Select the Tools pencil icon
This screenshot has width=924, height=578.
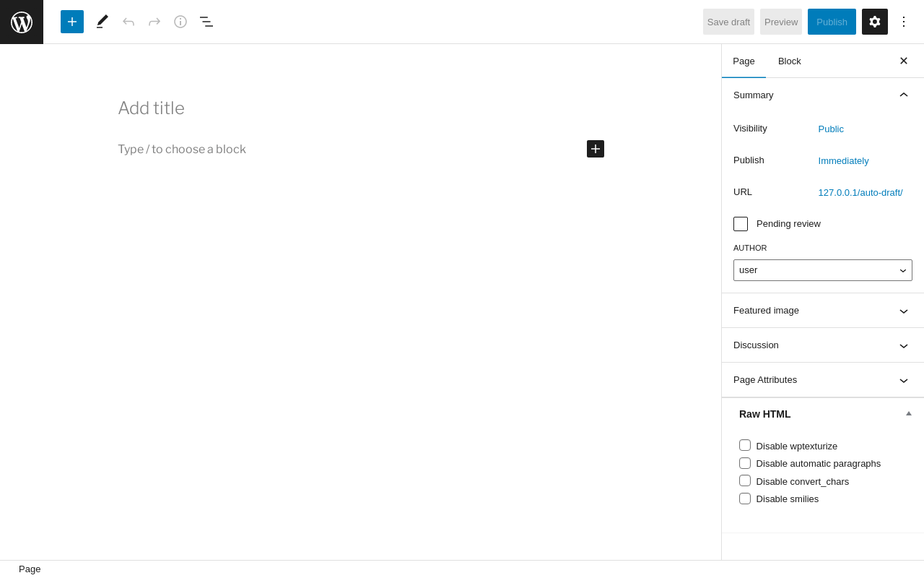(103, 22)
